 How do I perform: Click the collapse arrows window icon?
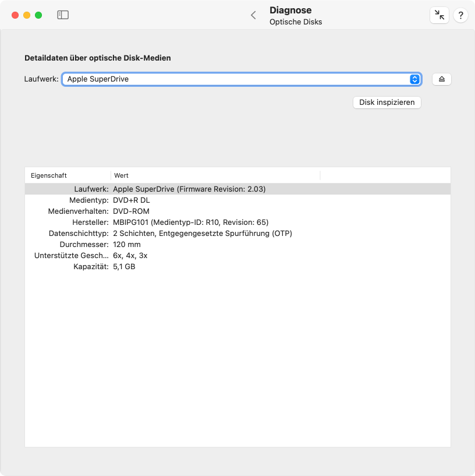pos(439,15)
